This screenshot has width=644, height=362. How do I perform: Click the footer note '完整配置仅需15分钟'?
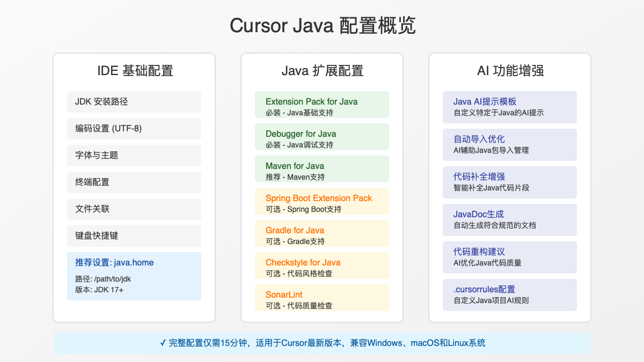click(208, 343)
